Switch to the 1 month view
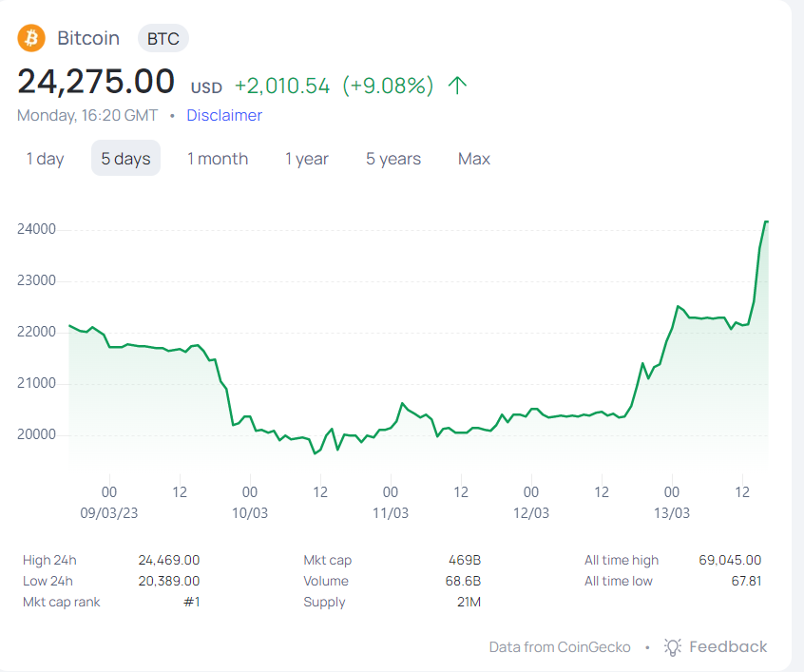The height and width of the screenshot is (672, 804). click(x=218, y=159)
